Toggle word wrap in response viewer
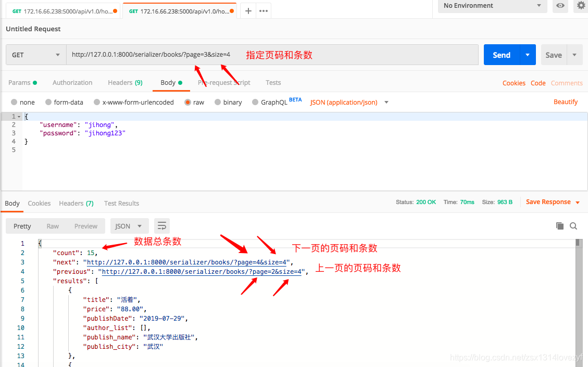The image size is (588, 367). click(x=161, y=226)
